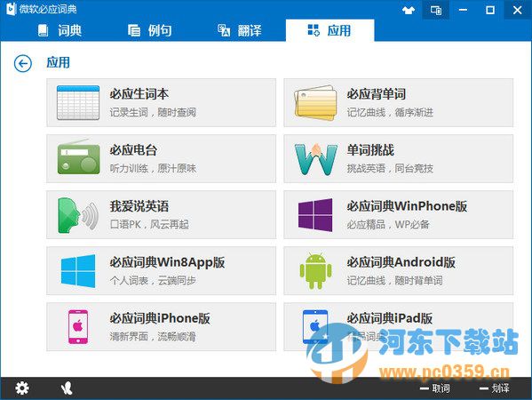
Task: Click the description 听力训练，原汁原味
Action: pyautogui.click(x=153, y=168)
